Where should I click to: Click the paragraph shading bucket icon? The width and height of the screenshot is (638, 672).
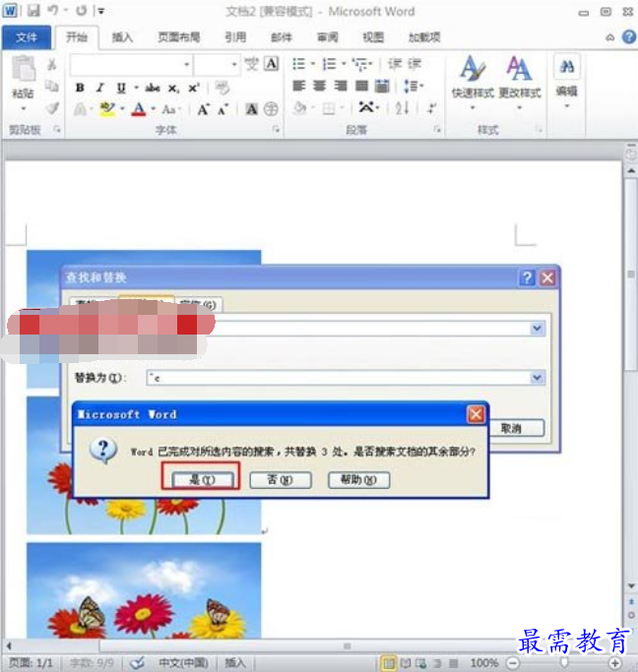click(x=299, y=108)
